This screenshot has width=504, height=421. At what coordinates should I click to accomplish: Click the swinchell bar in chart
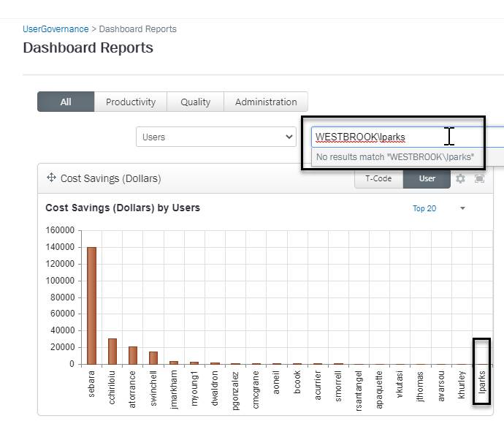153,357
